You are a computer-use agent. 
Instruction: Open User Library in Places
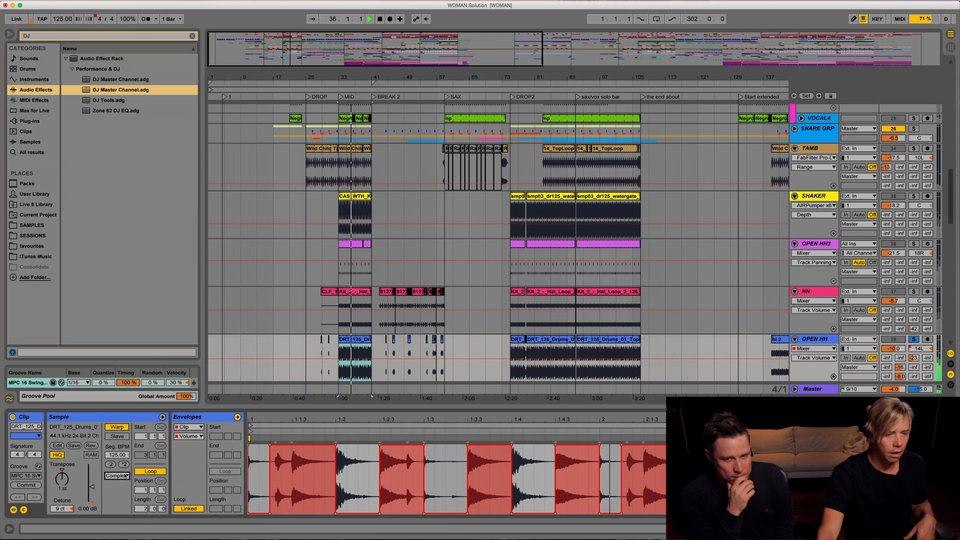pos(34,193)
